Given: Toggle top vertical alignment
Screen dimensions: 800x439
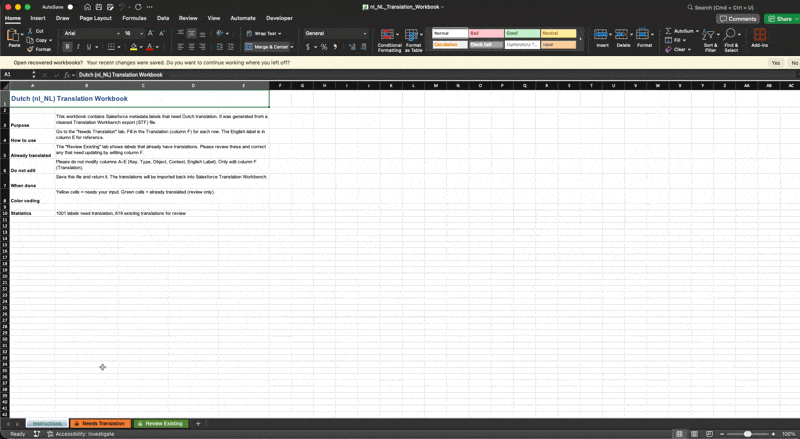Looking at the screenshot, I should tap(181, 33).
